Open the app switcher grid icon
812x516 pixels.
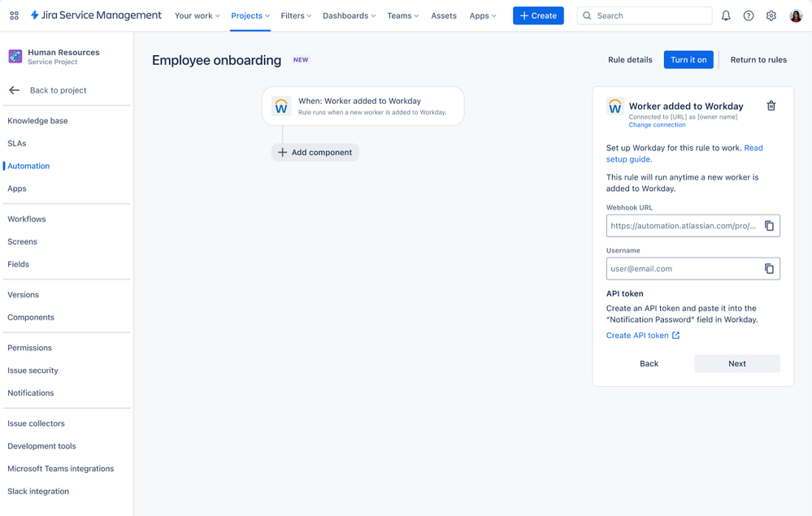click(14, 15)
